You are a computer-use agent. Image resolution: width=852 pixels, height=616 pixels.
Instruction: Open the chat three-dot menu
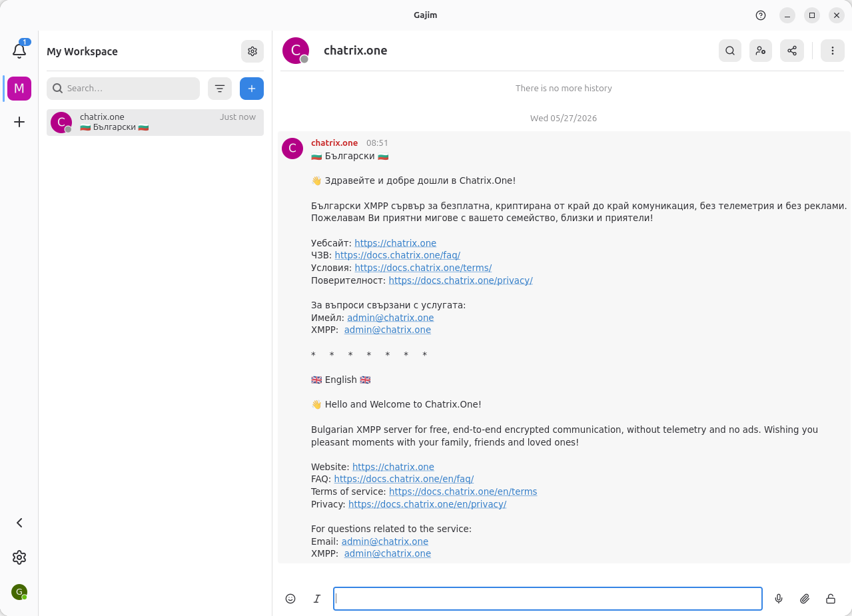tap(833, 51)
